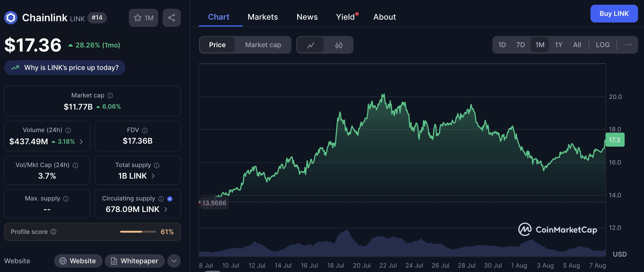Open the Whitepaper link button
644x272 pixels.
coord(135,261)
